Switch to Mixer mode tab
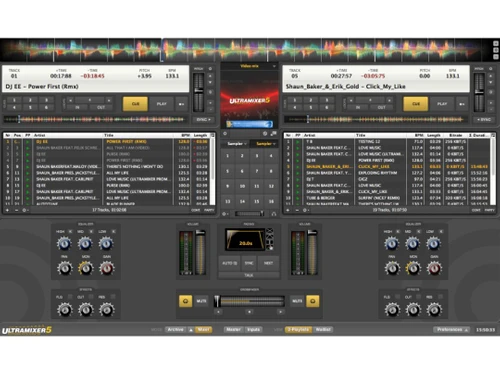 [203, 330]
